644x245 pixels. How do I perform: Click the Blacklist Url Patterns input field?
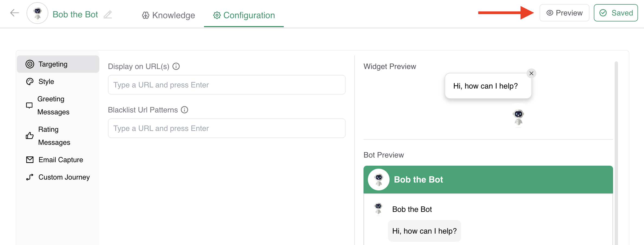[227, 128]
